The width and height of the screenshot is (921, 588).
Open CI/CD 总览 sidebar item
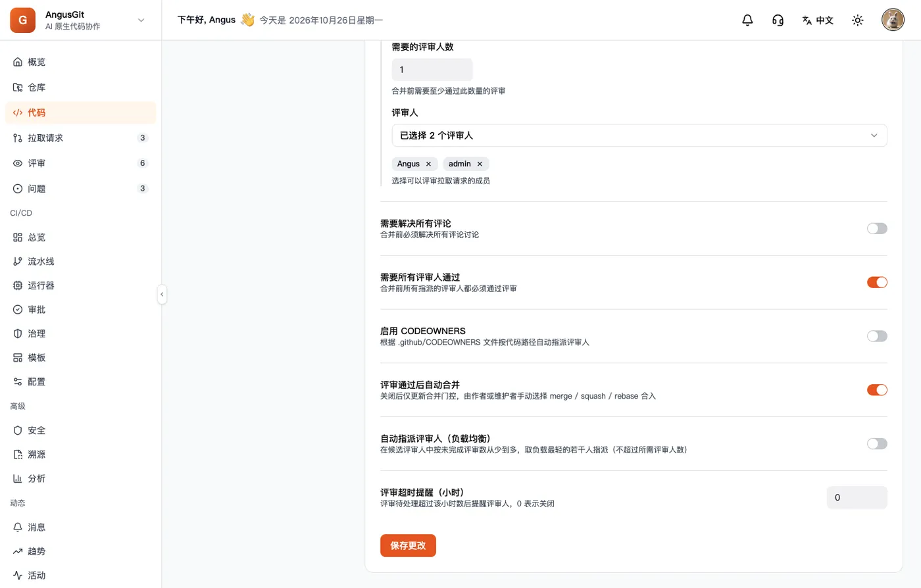point(80,237)
